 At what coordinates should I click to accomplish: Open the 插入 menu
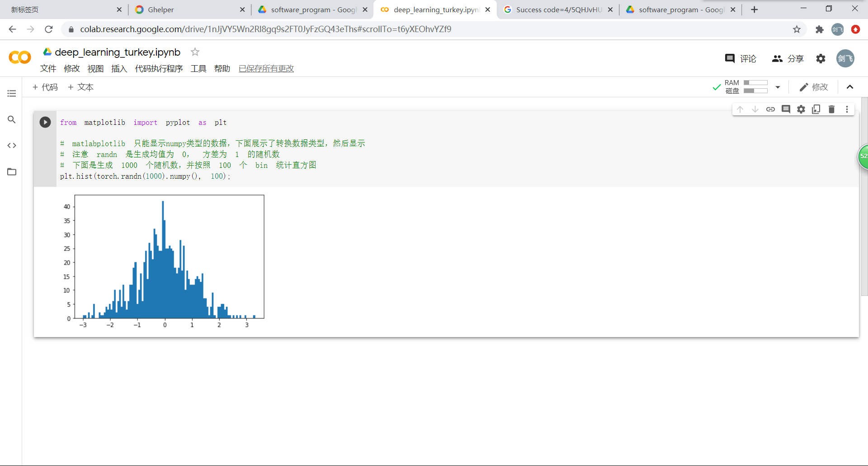coord(119,68)
